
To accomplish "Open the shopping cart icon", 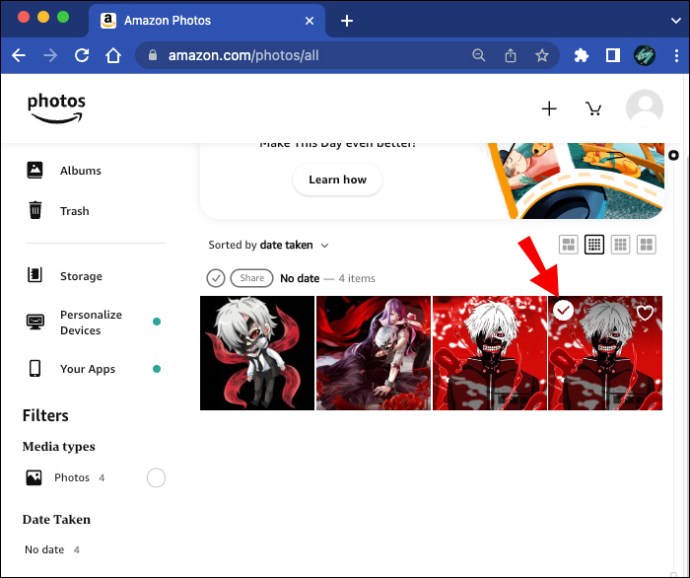I will (x=593, y=109).
